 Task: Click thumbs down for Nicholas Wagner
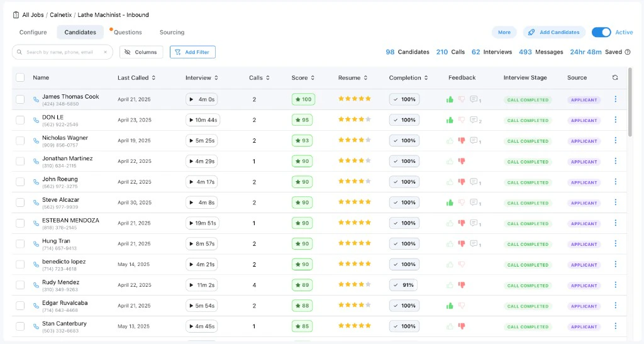click(x=462, y=140)
